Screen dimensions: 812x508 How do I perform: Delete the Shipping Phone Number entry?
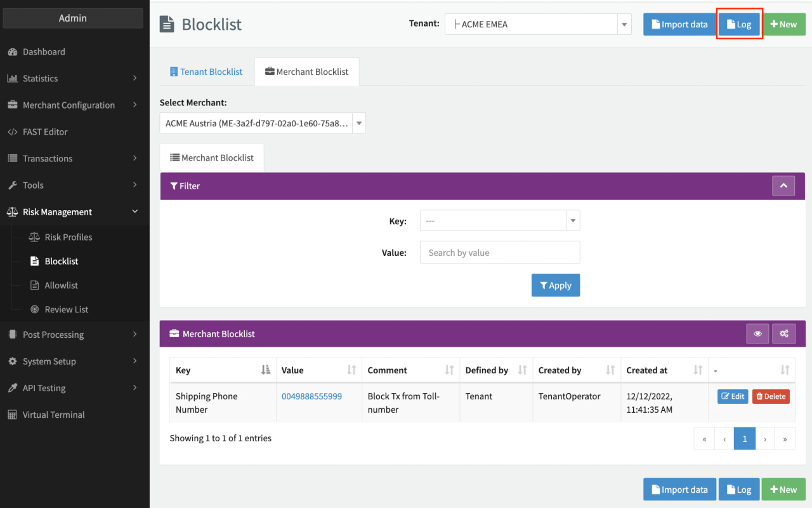[771, 396]
